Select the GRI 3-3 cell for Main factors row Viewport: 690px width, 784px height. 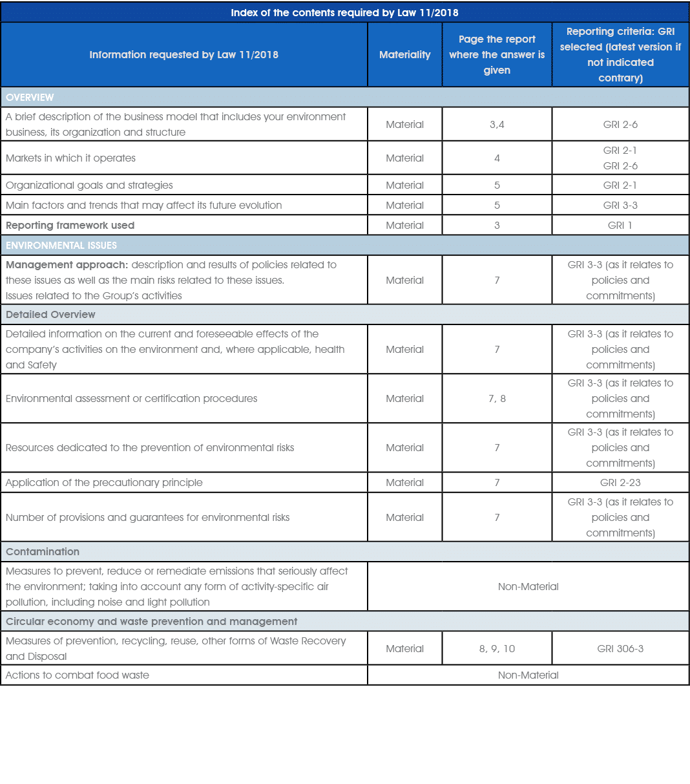pos(620,205)
